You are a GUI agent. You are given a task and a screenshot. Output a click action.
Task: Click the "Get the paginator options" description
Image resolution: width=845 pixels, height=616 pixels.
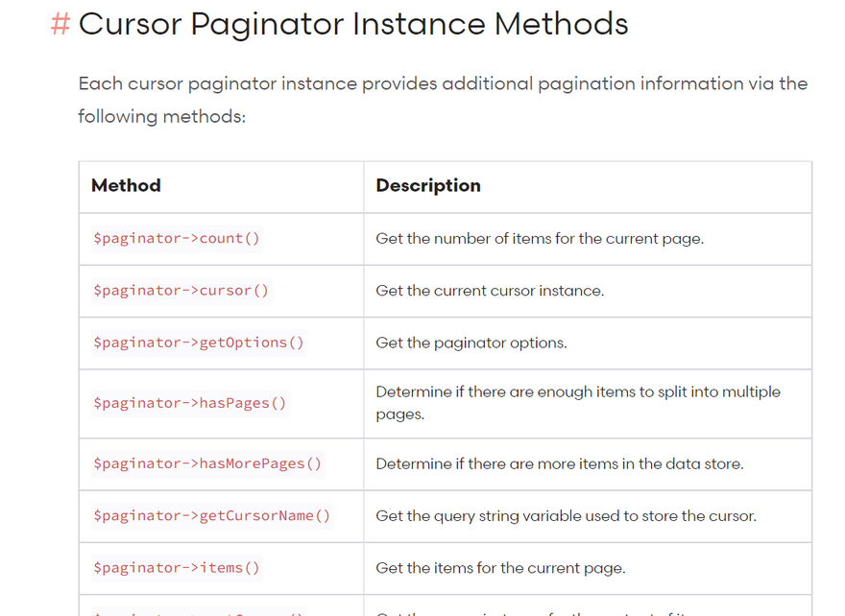tap(471, 343)
